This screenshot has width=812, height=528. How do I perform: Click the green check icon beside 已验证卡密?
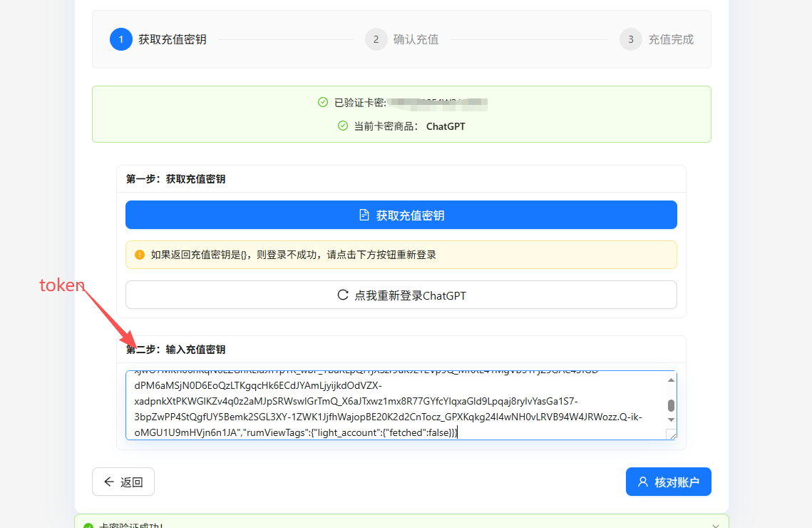tap(323, 102)
